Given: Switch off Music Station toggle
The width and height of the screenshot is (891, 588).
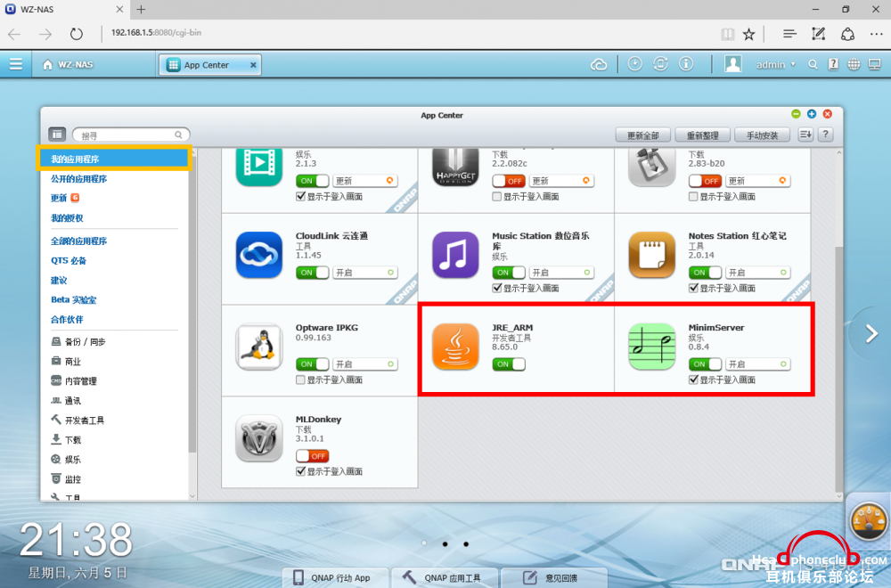Looking at the screenshot, I should [509, 273].
